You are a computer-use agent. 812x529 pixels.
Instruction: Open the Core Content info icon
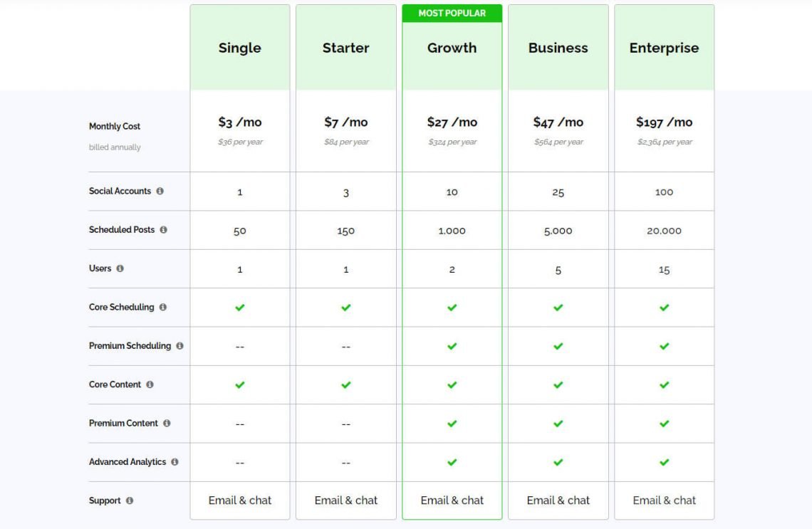point(150,384)
